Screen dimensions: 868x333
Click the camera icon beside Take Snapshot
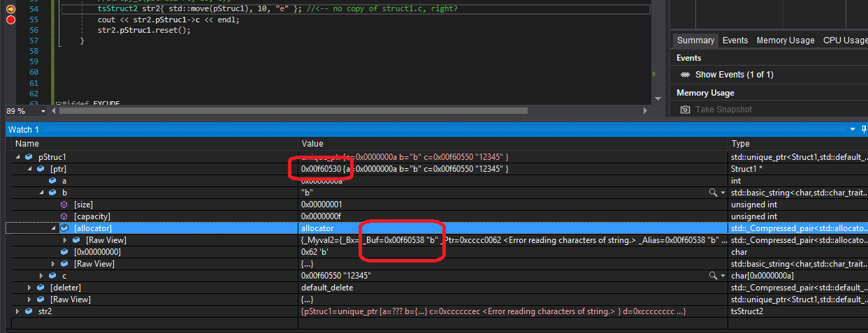pos(686,110)
